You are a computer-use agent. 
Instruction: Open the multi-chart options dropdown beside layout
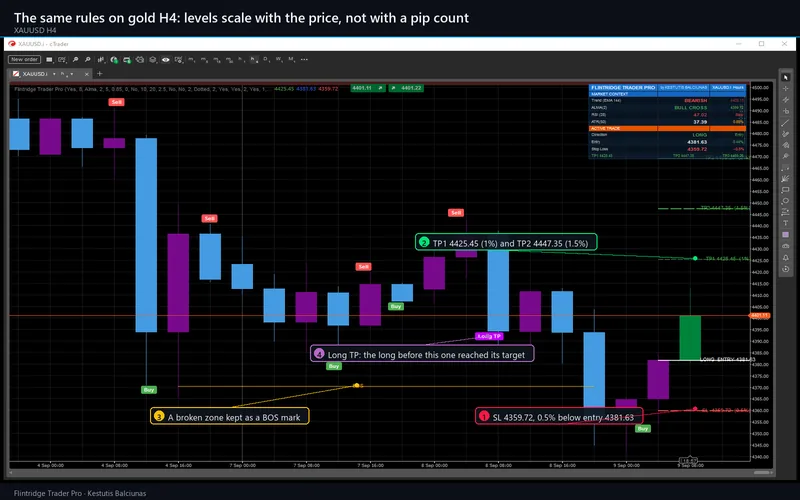pyautogui.click(x=62, y=59)
